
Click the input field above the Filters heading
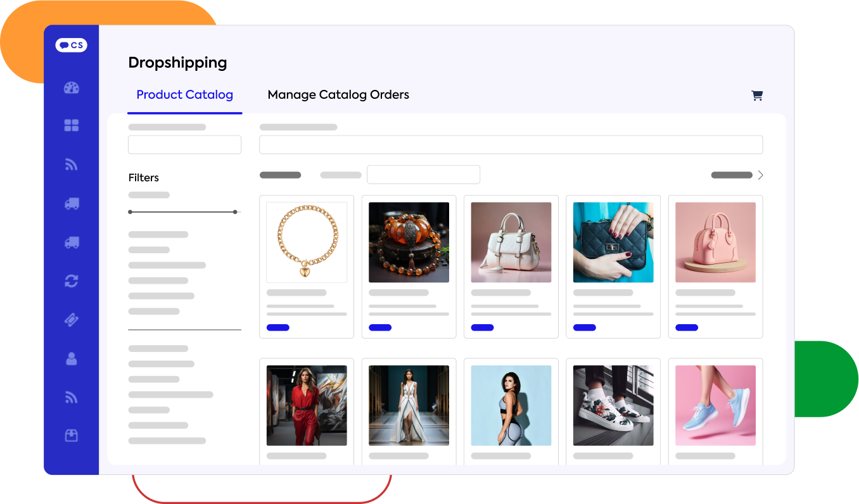coord(184,144)
